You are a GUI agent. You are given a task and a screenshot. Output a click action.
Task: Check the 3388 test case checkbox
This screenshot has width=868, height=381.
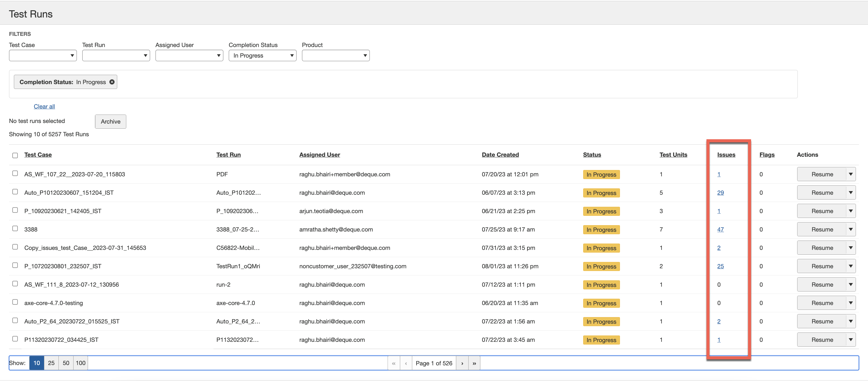[15, 228]
